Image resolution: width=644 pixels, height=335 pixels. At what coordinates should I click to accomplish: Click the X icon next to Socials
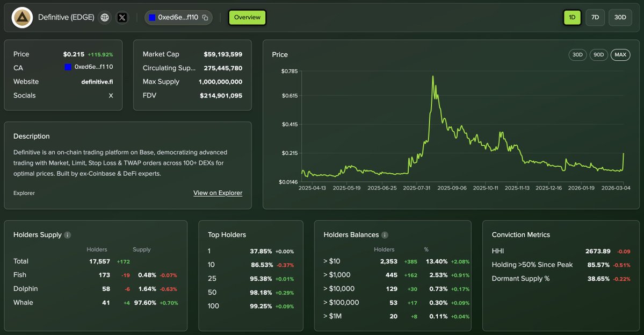coord(111,95)
